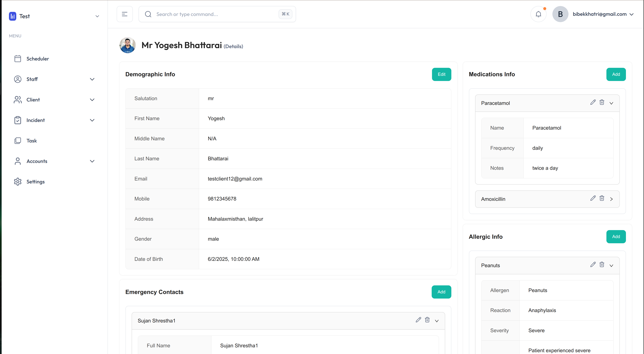The height and width of the screenshot is (354, 644).
Task: Collapse the Paracetamol medication panel
Action: [611, 103]
